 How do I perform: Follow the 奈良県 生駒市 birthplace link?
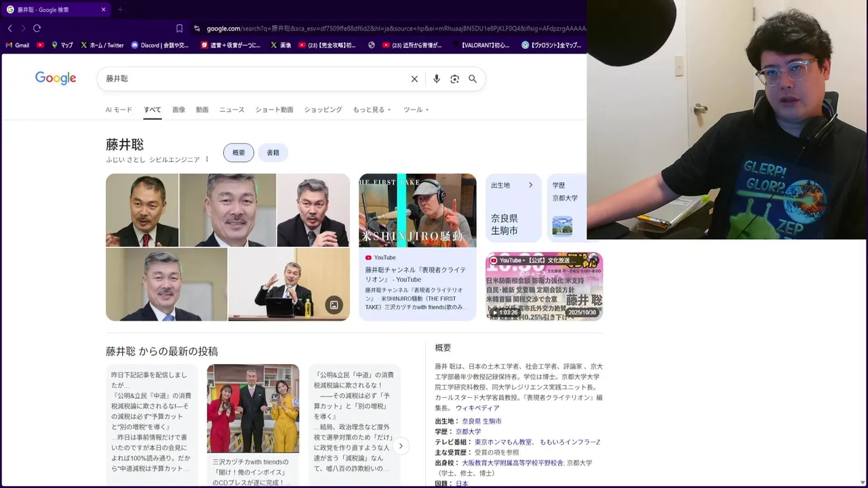[x=481, y=421]
